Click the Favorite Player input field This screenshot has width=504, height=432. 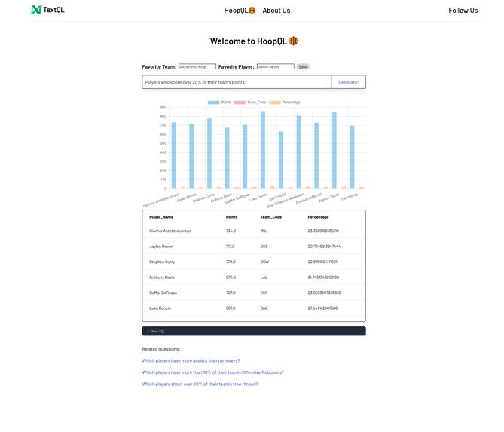click(x=276, y=66)
